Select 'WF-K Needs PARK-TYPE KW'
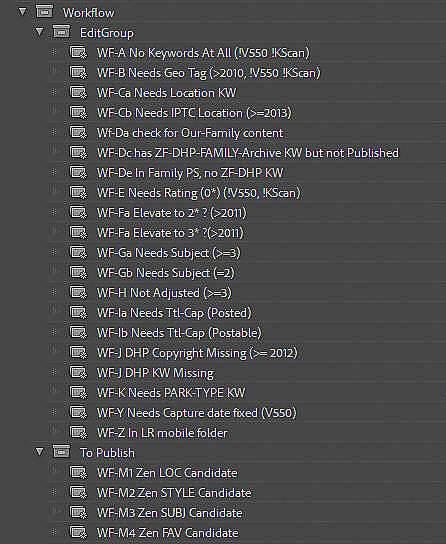 click(x=171, y=393)
